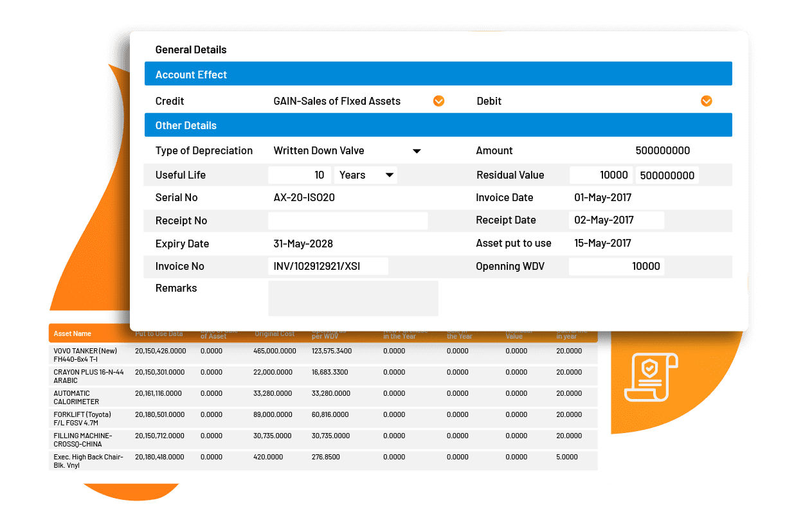Click the Receipt Date field

[616, 220]
